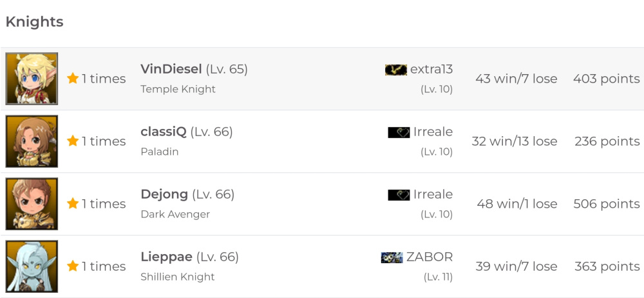Click the Temple Knight class label
Screen dimensions: 644x298
pos(178,89)
